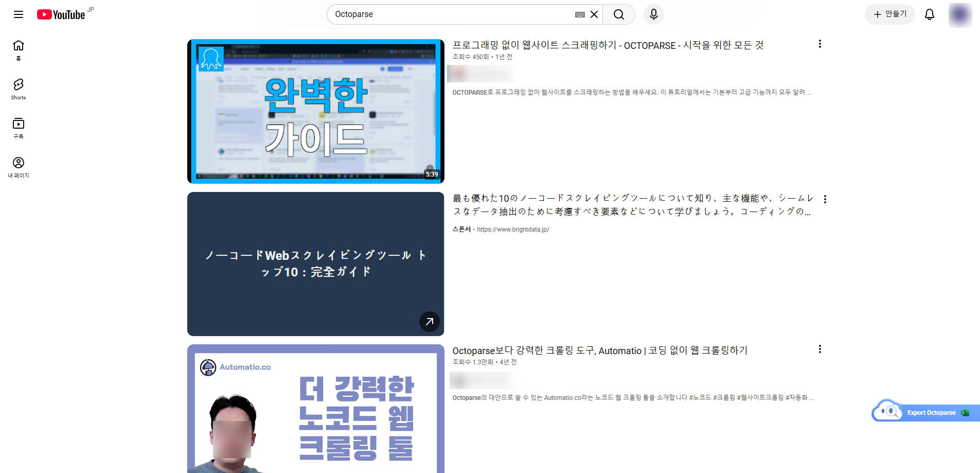Screen dimensions: 980x473
Task: Click the 스폰서 sponsored label
Action: click(x=461, y=230)
